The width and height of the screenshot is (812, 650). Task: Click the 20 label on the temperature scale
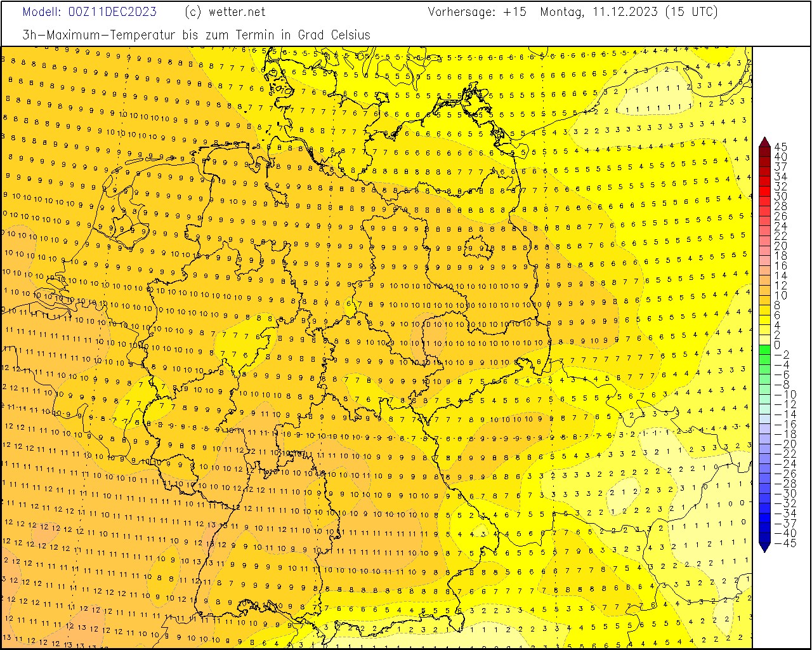[x=781, y=246]
